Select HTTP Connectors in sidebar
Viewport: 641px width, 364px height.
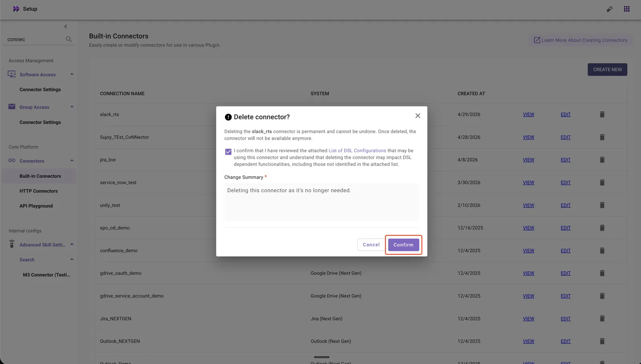coord(38,191)
